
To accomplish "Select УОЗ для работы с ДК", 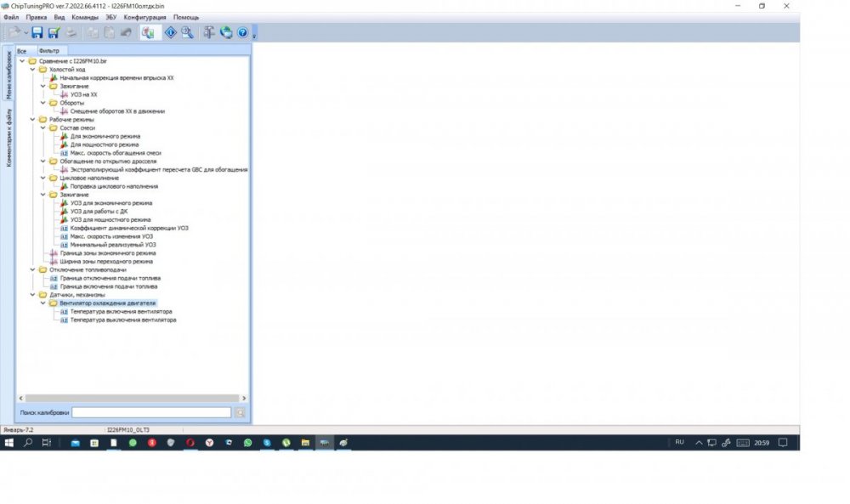I will pos(99,212).
